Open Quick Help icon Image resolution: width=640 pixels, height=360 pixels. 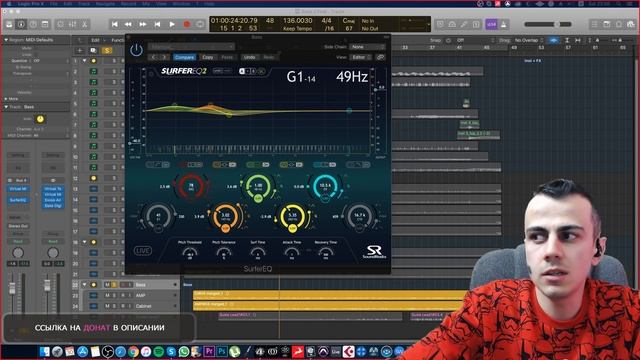(x=33, y=24)
